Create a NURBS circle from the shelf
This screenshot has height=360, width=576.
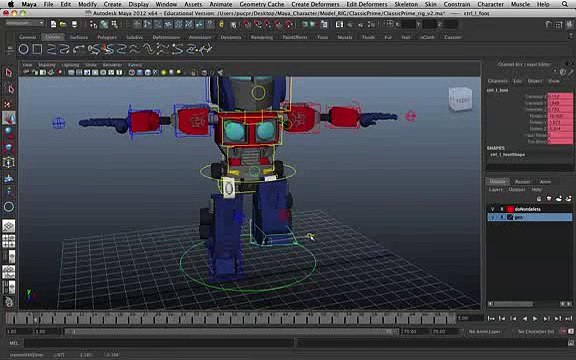pyautogui.click(x=24, y=49)
